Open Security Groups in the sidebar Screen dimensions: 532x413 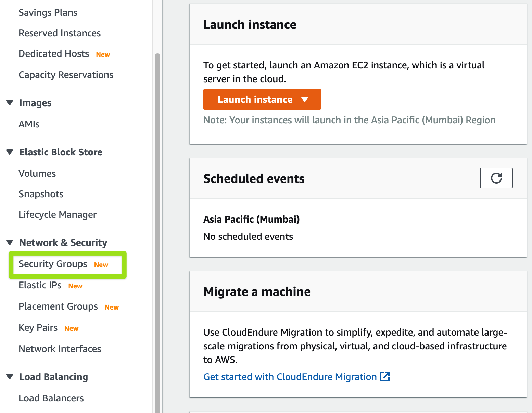(x=53, y=264)
